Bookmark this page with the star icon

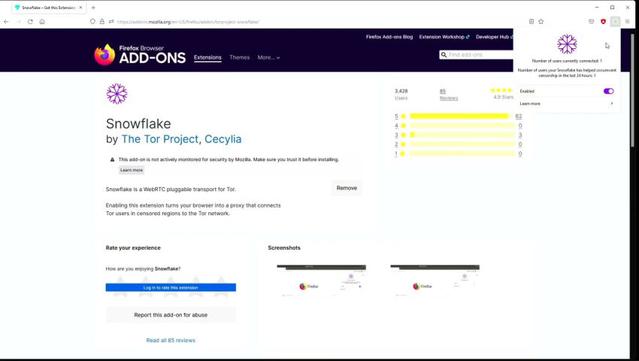pyautogui.click(x=541, y=22)
